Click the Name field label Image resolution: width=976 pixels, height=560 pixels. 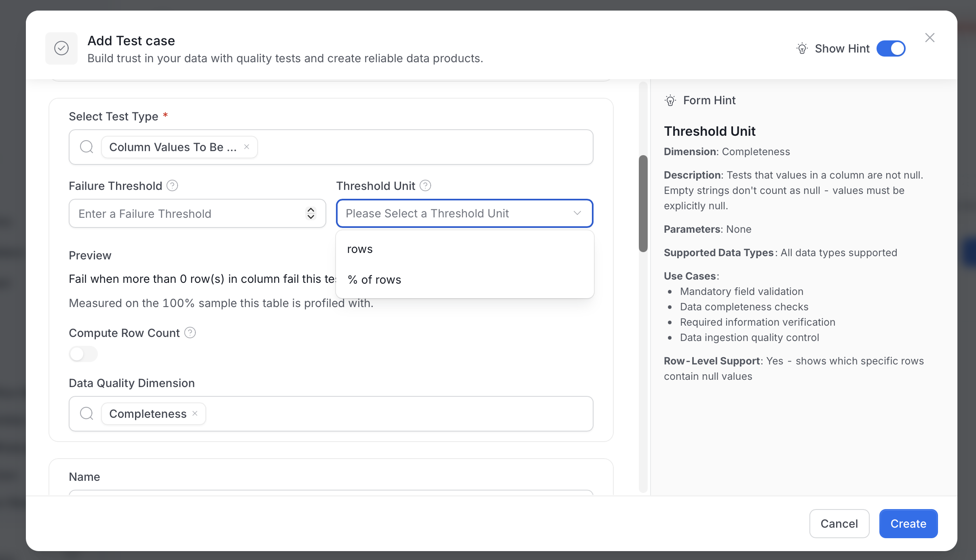tap(84, 477)
